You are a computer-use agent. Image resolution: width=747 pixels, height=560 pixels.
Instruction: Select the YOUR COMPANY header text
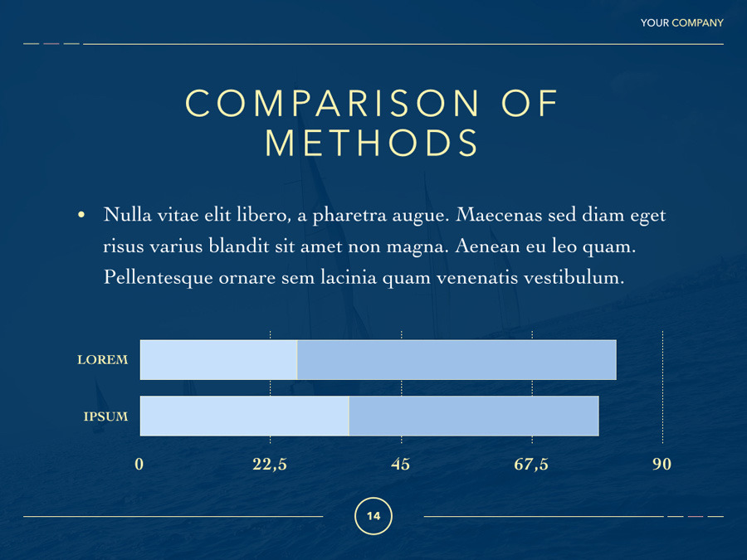[x=681, y=23]
